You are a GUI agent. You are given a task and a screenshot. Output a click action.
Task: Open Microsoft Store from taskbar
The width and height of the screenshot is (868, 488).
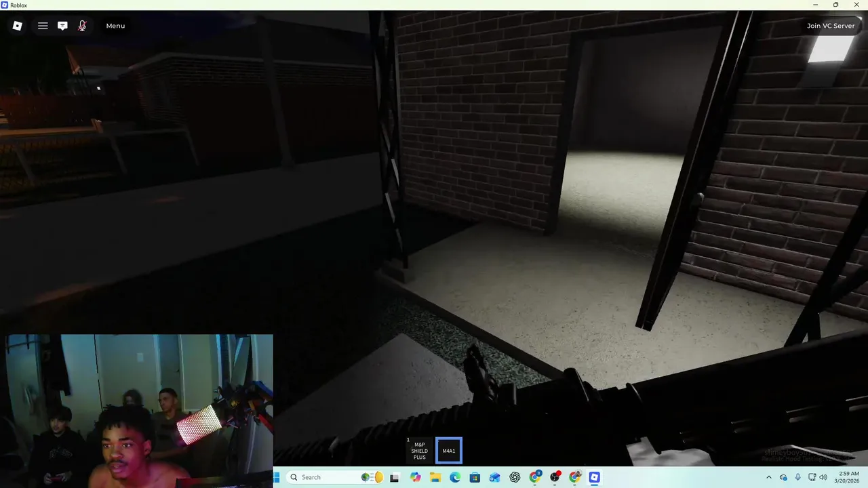coord(475,477)
